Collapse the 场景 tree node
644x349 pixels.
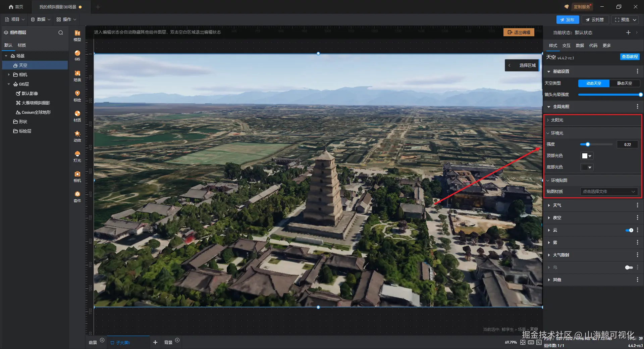(x=6, y=56)
